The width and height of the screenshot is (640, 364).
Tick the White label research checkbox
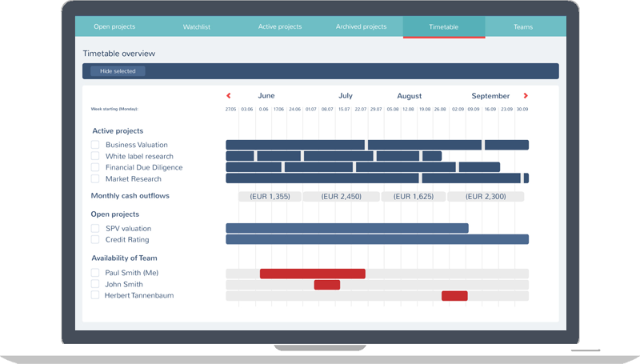click(x=95, y=156)
